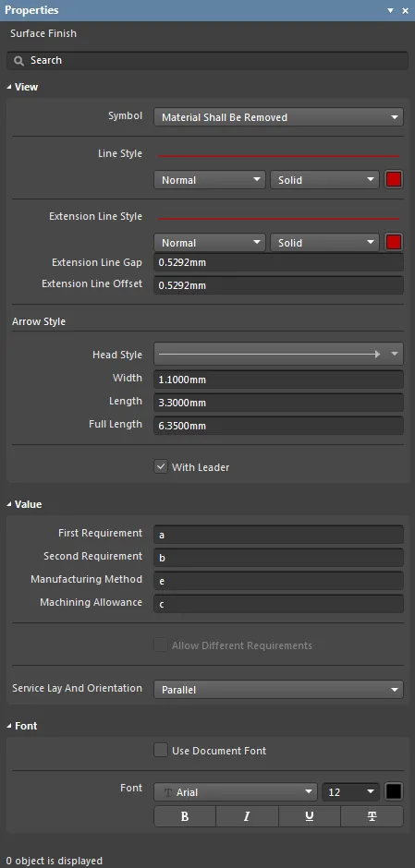Open the Properties panel options arrow
This screenshot has width=415, height=868.
(x=390, y=10)
